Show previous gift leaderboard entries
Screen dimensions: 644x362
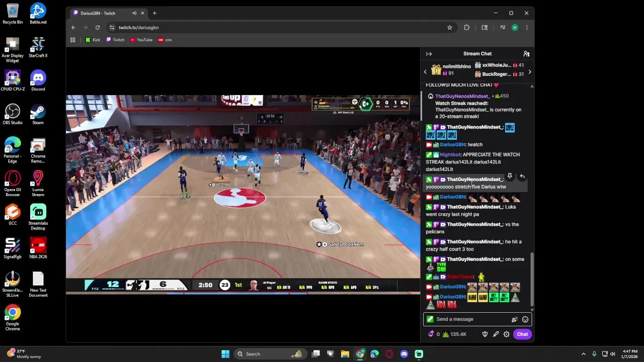(x=425, y=72)
